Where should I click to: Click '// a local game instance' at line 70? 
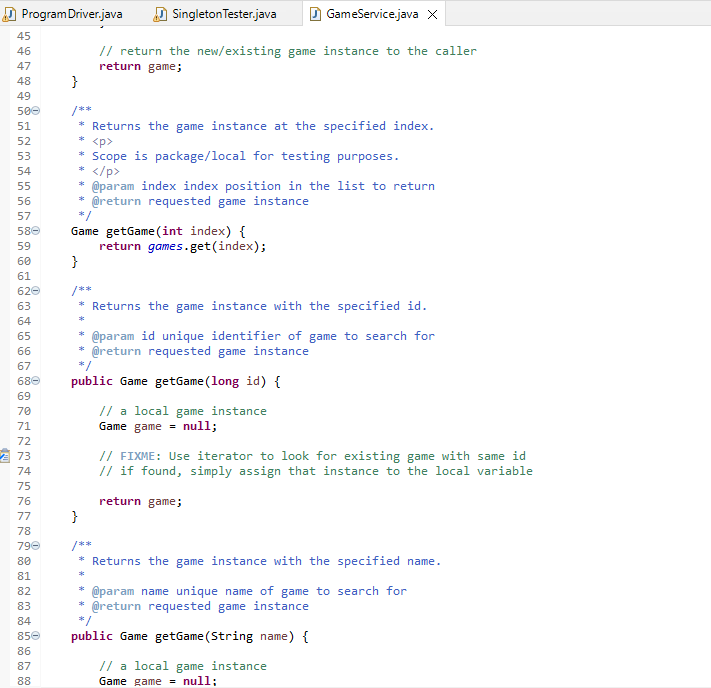click(183, 411)
